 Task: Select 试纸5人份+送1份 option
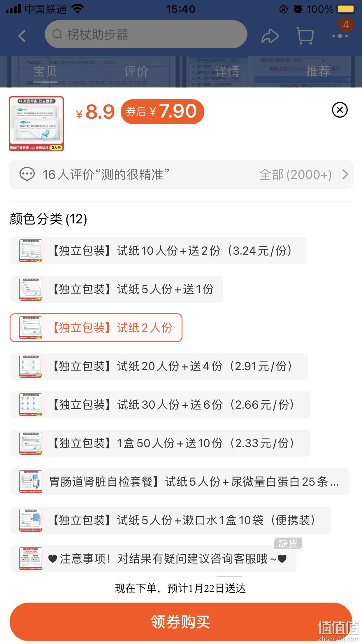(117, 289)
